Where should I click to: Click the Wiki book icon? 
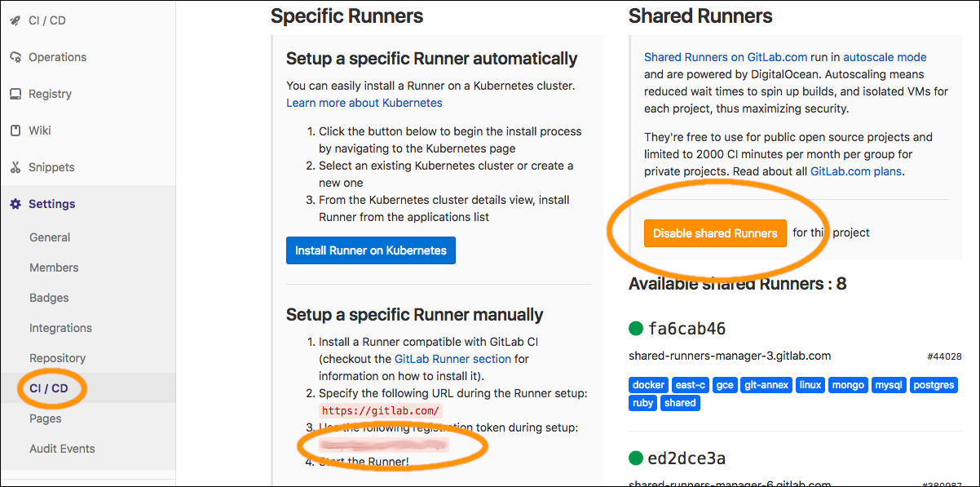click(x=15, y=131)
